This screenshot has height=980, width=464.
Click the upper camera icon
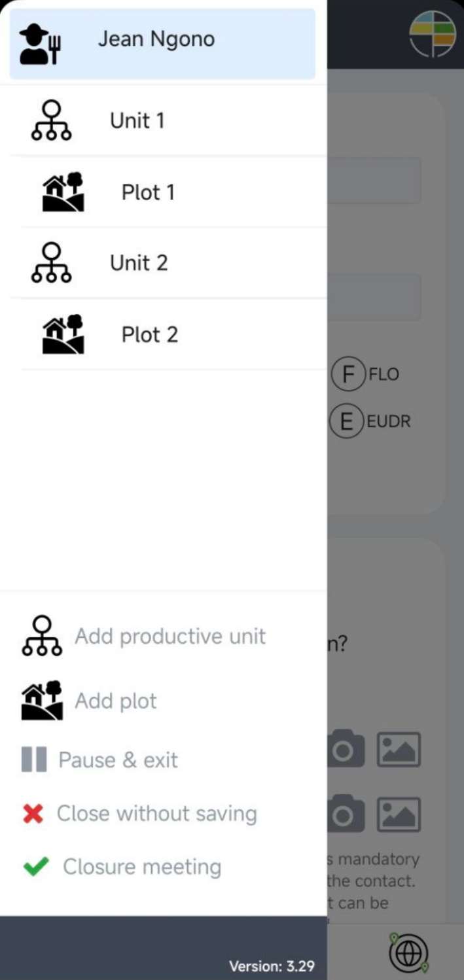tap(344, 749)
